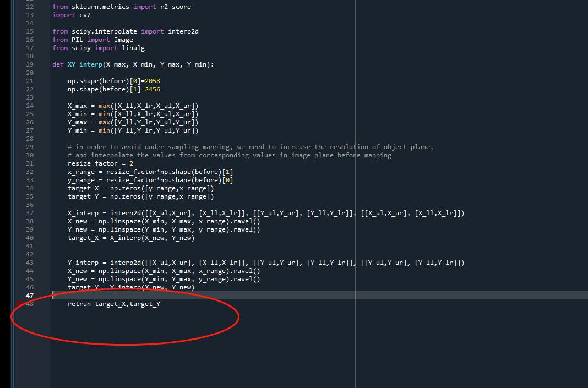Click the misspelled 'retrun' keyword

(79, 304)
